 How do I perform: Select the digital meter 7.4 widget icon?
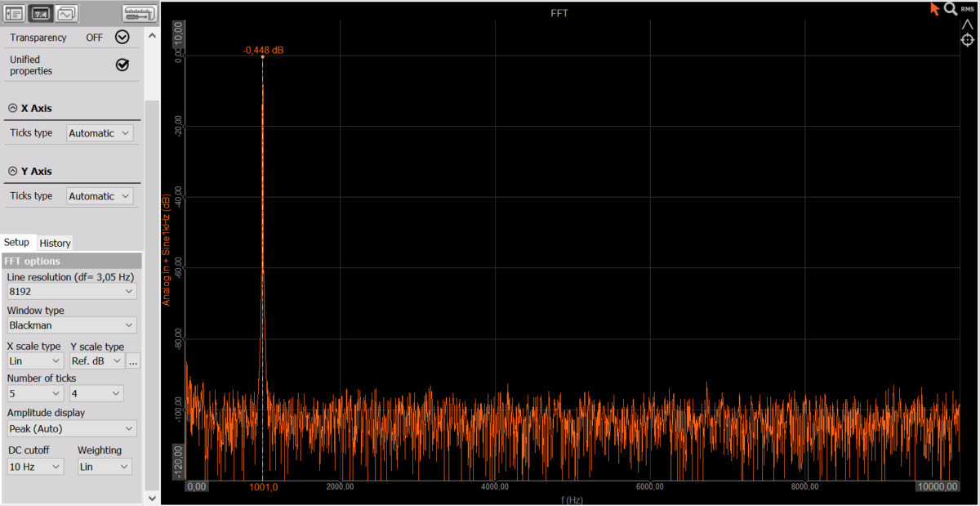pos(41,13)
